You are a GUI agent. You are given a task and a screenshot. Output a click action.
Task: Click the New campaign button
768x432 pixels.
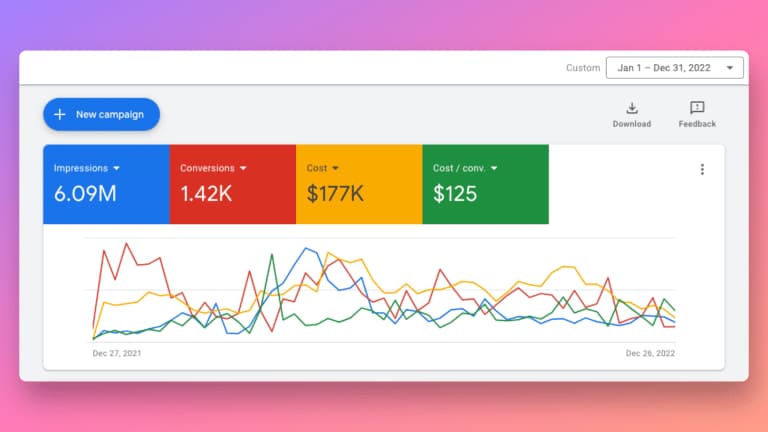101,114
